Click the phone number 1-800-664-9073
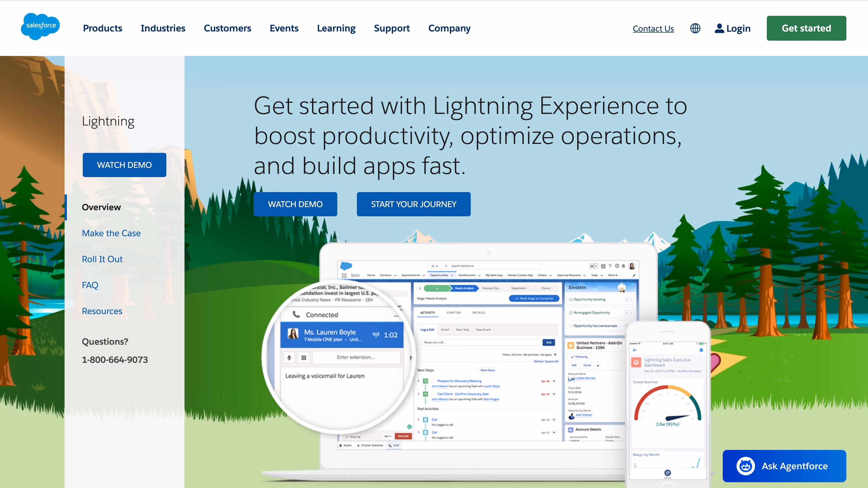The image size is (868, 488). tap(115, 360)
